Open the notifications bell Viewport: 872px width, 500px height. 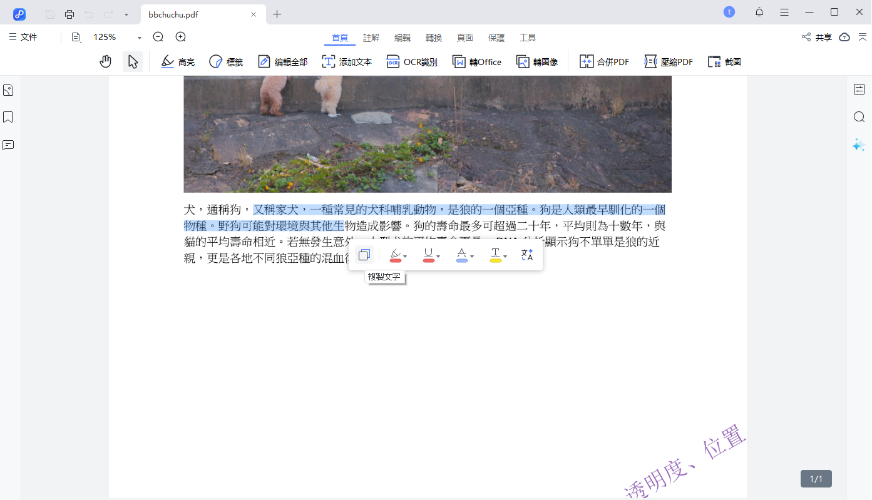pyautogui.click(x=759, y=12)
